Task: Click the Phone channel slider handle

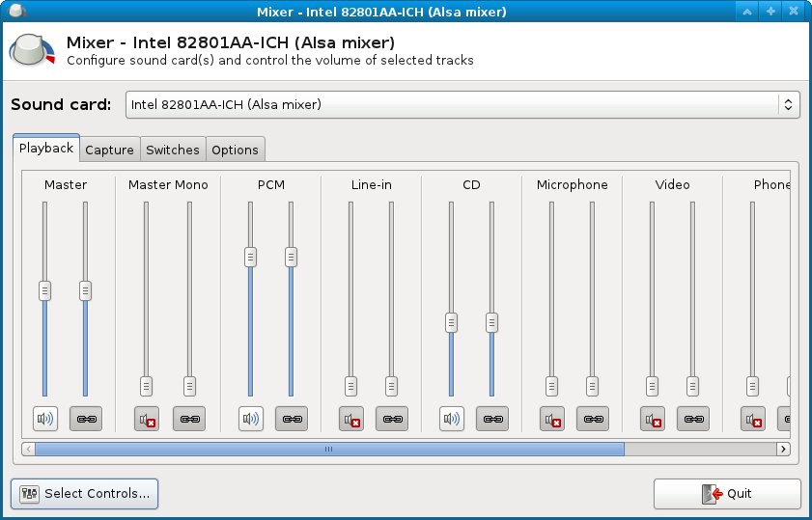Action: click(x=753, y=387)
